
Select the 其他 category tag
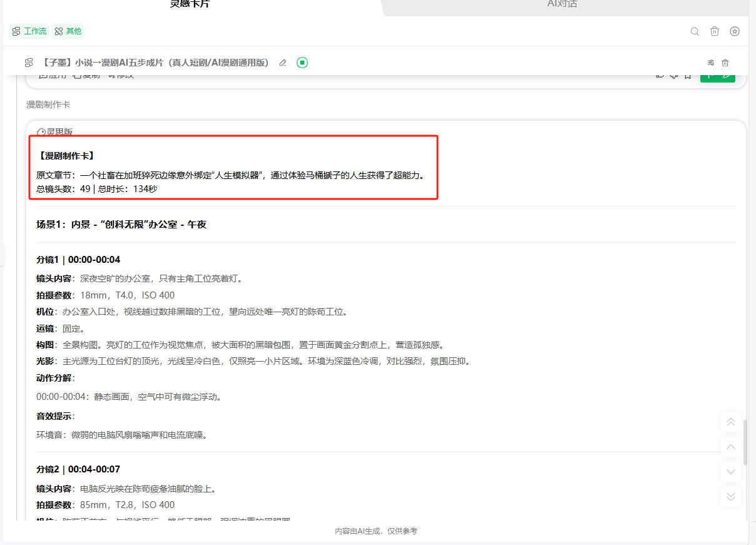[x=68, y=31]
